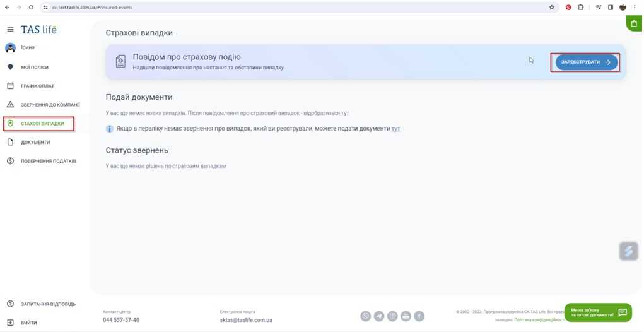Open Графік оплат in the sidebar
The width and height of the screenshot is (644, 332).
37,86
